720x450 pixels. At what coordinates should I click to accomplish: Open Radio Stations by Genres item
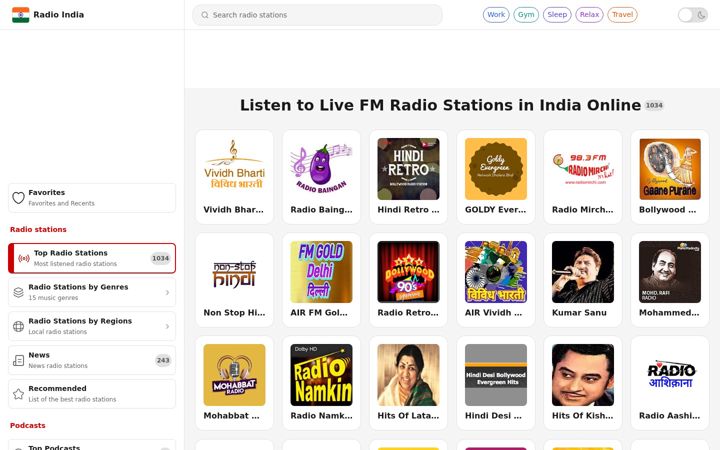pos(92,292)
